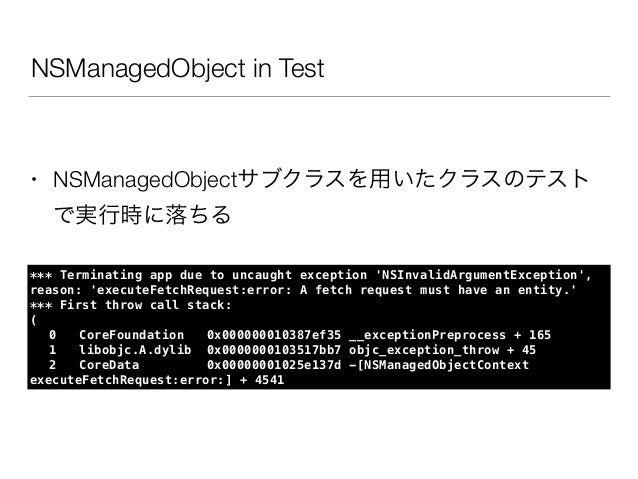Click the reason line about fetch request entity
Image resolution: width=638 pixels, height=479 pixels.
click(x=304, y=290)
